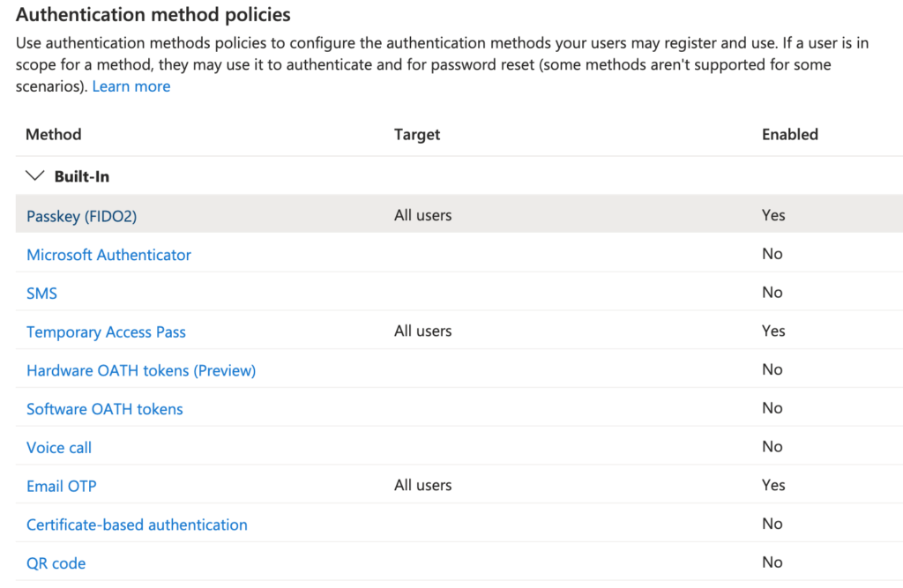
Task: Click the Built-In group label
Action: coord(82,176)
